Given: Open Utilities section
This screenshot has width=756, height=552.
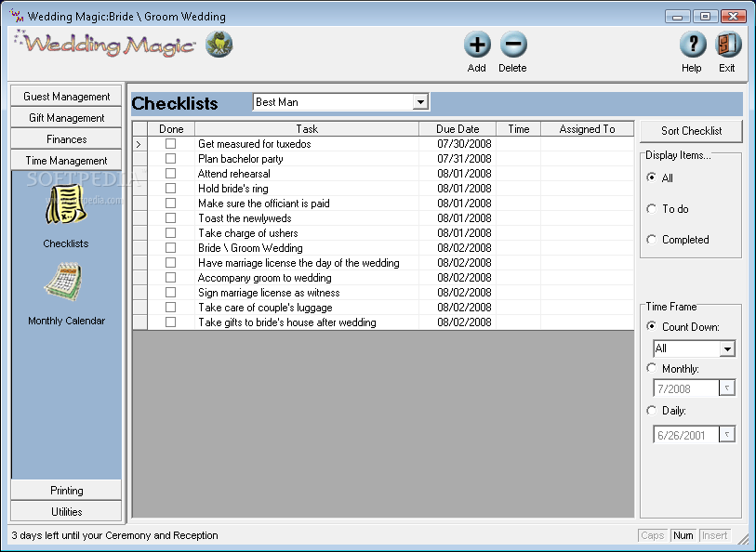Looking at the screenshot, I should [x=67, y=511].
